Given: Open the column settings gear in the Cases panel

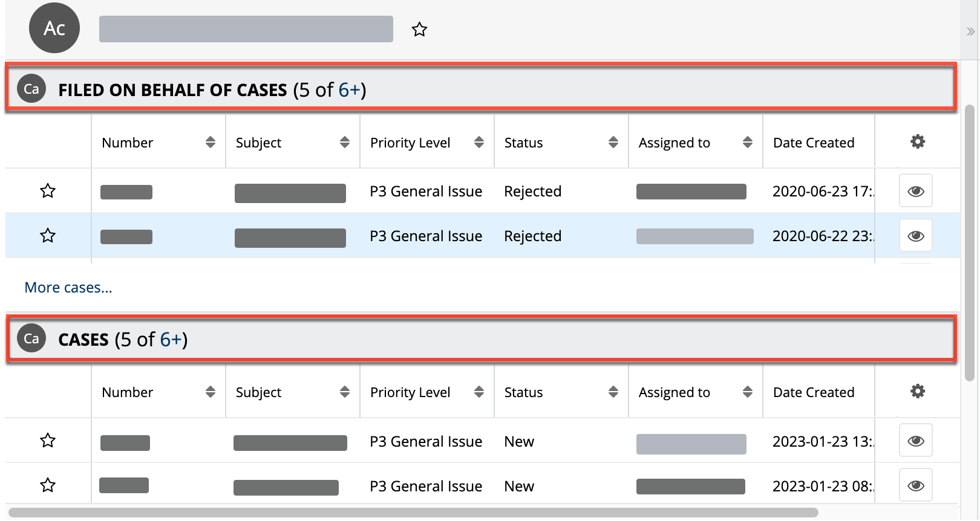Looking at the screenshot, I should point(917,391).
